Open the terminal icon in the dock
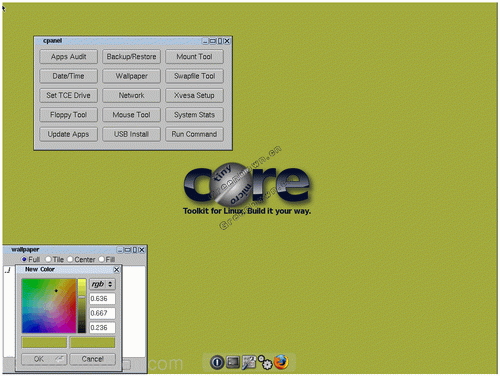The width and height of the screenshot is (500, 376). (x=233, y=362)
